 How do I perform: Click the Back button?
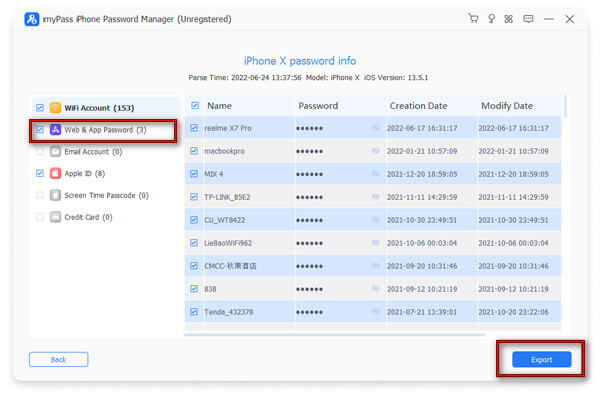coord(59,359)
